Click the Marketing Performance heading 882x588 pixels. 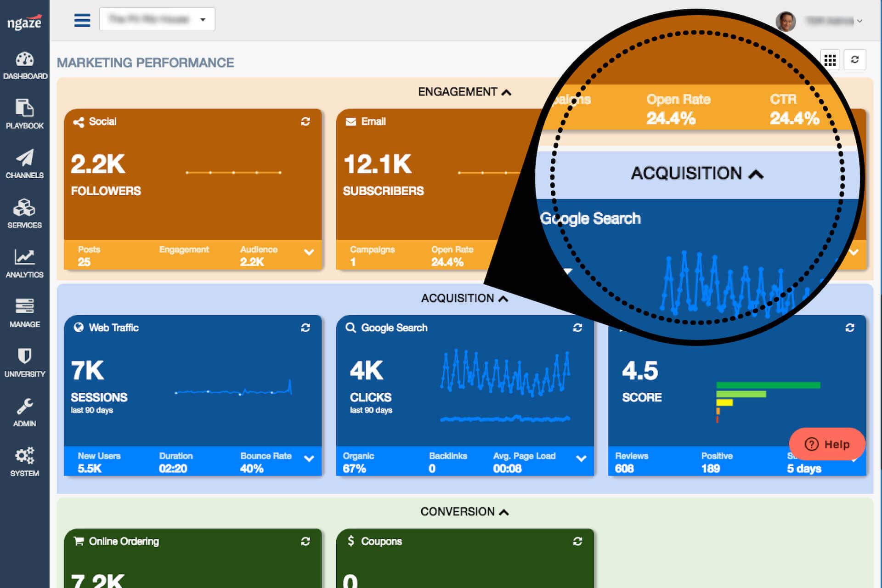point(145,62)
